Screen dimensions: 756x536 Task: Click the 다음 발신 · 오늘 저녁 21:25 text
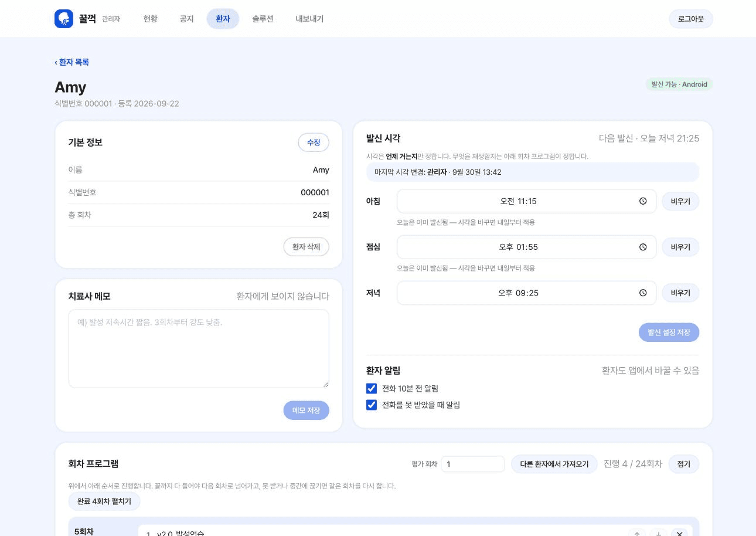[x=649, y=138]
